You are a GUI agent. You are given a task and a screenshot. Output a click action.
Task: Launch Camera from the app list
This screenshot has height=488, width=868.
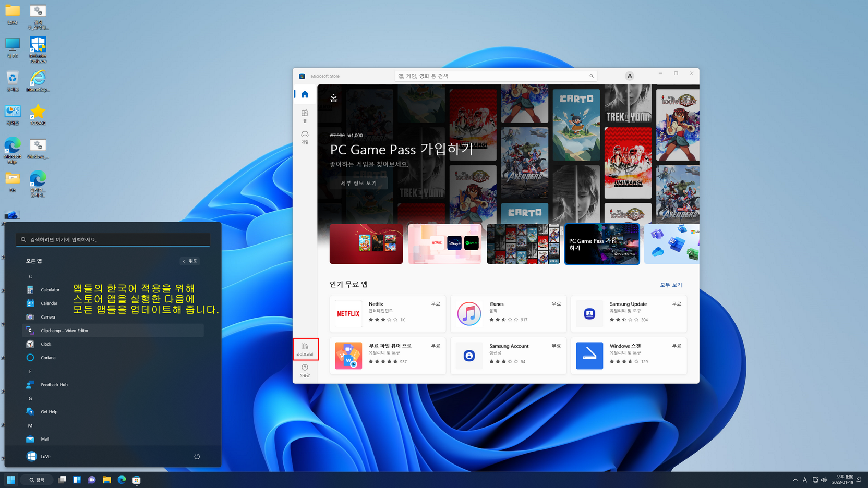113,317
